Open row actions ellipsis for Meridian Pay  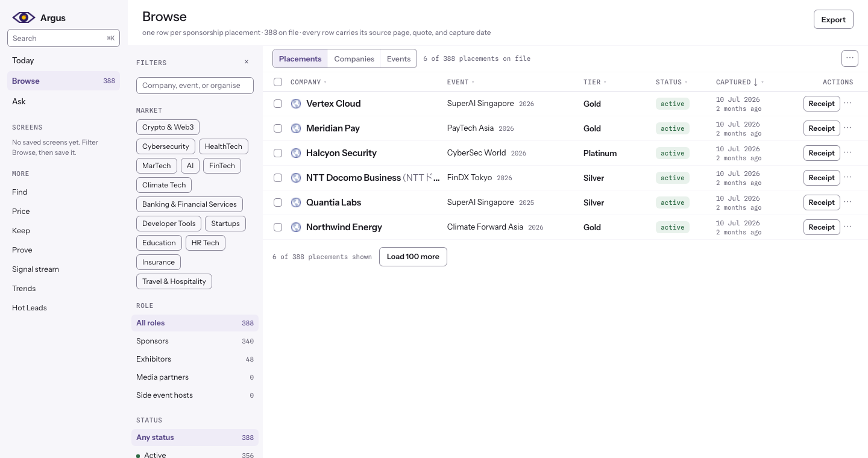pyautogui.click(x=848, y=128)
